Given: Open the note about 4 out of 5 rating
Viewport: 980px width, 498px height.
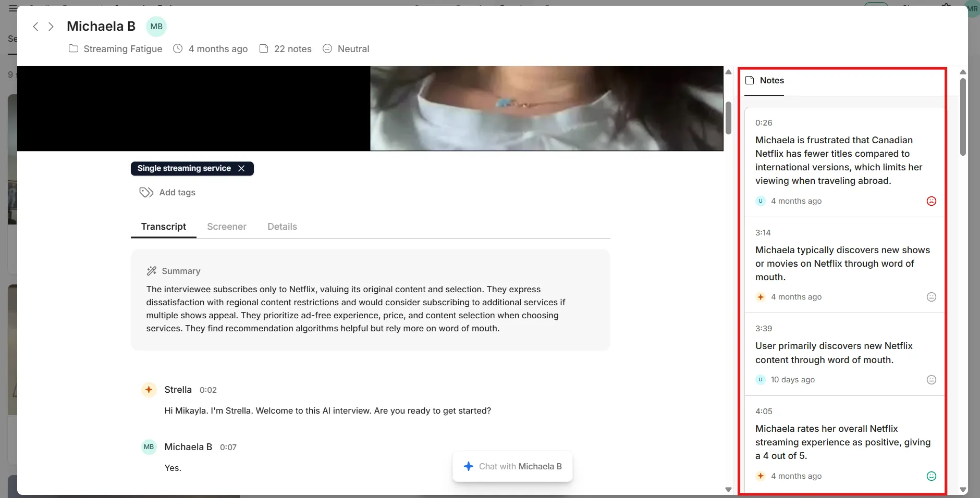Looking at the screenshot, I should [844, 443].
